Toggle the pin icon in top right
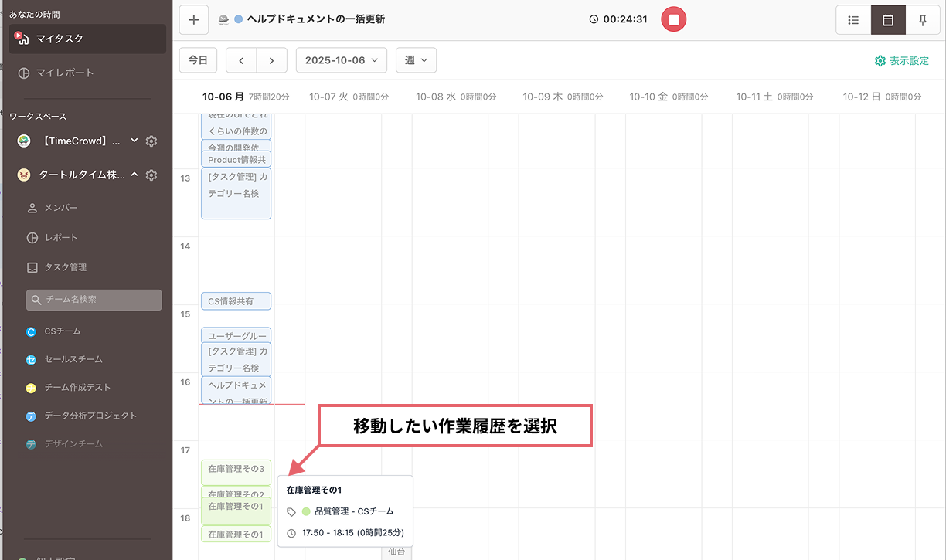The height and width of the screenshot is (560, 946). (923, 20)
